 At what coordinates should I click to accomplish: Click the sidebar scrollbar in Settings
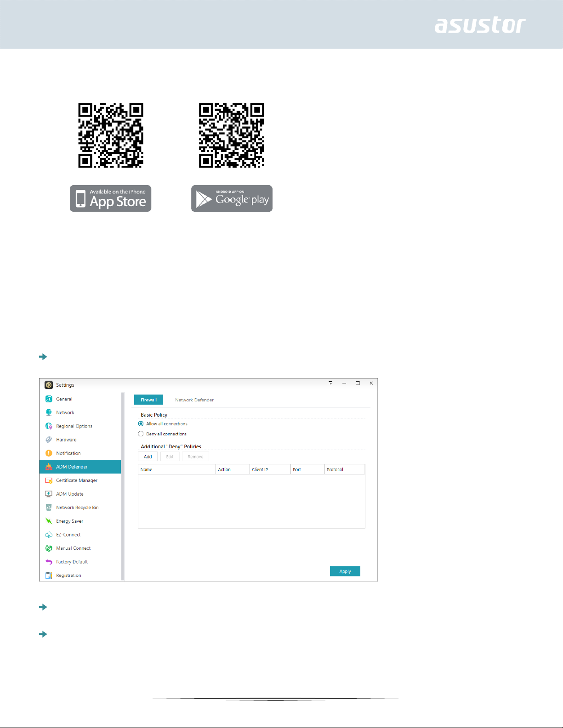pyautogui.click(x=123, y=486)
